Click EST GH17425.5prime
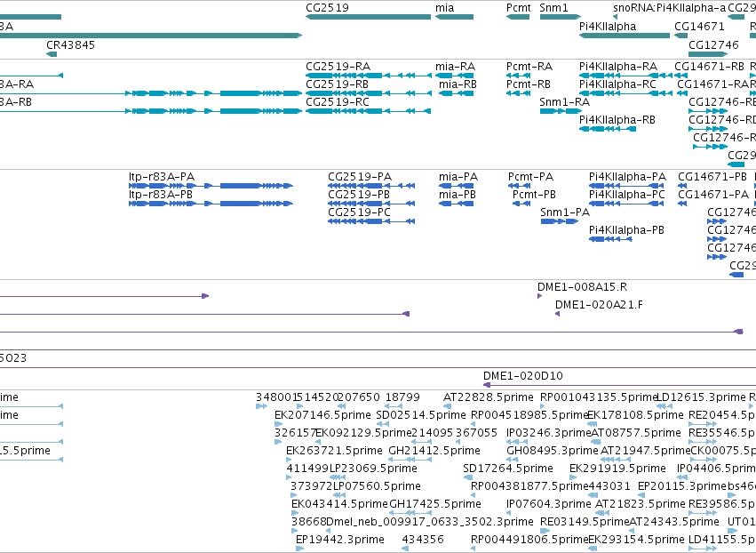This screenshot has height=553, width=756. coord(435,504)
